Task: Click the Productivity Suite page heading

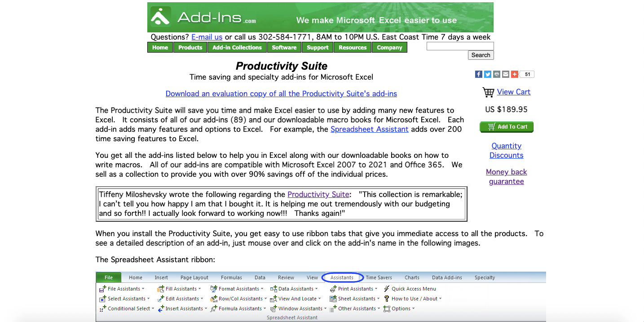Action: pyautogui.click(x=282, y=66)
